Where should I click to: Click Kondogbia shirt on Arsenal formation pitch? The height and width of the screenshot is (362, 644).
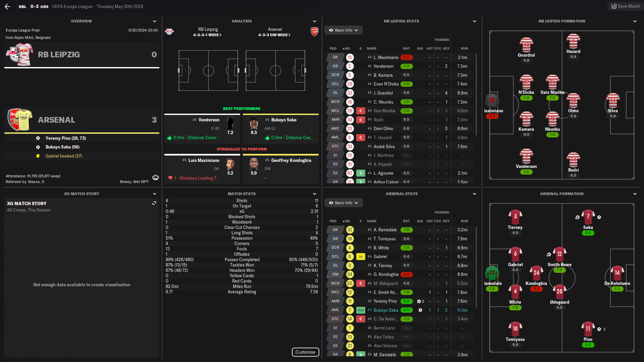536,273
